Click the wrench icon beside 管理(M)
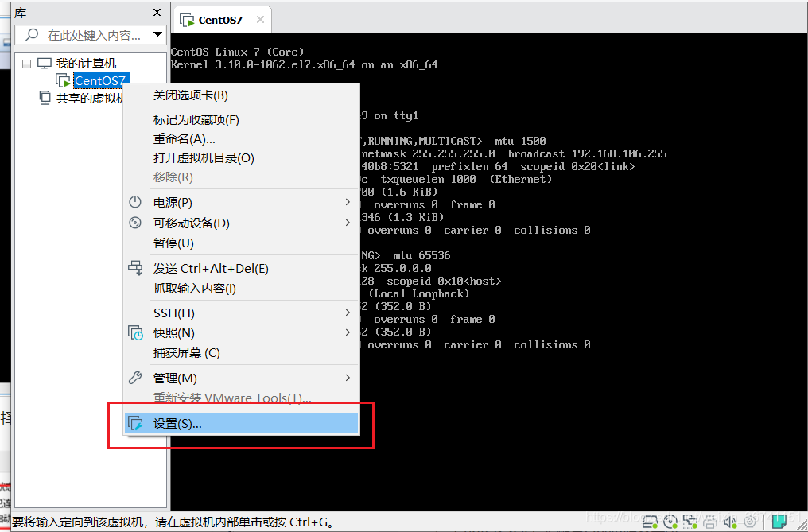 click(135, 378)
